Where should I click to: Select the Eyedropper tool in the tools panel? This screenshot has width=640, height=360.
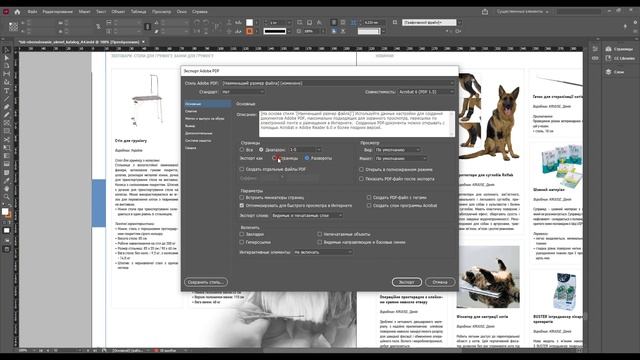point(7,180)
